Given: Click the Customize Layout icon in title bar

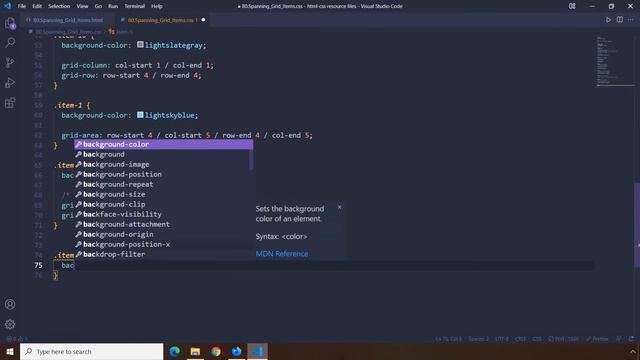Looking at the screenshot, I should pos(572,6).
